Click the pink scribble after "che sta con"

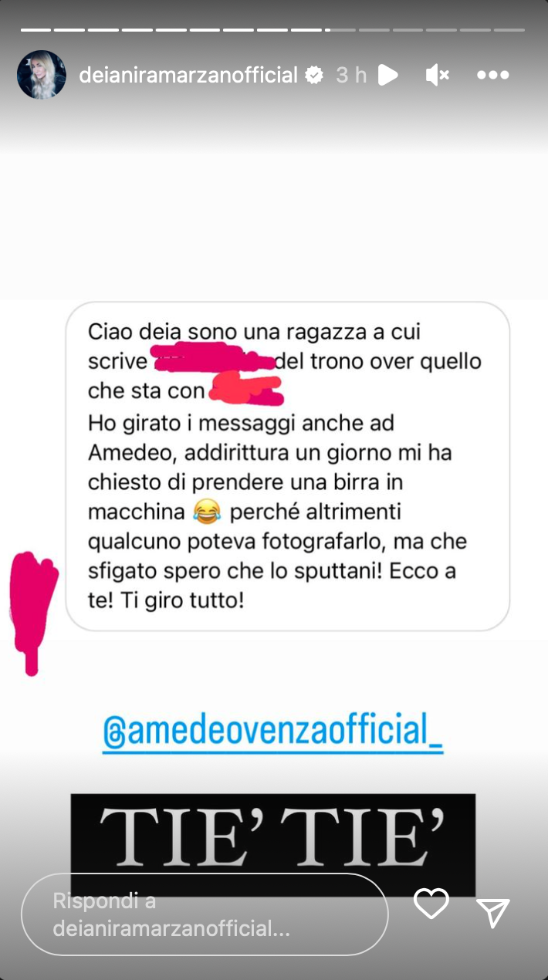(x=247, y=390)
